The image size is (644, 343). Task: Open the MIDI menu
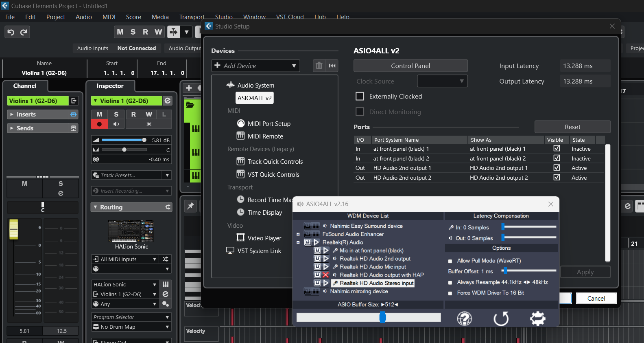point(109,17)
